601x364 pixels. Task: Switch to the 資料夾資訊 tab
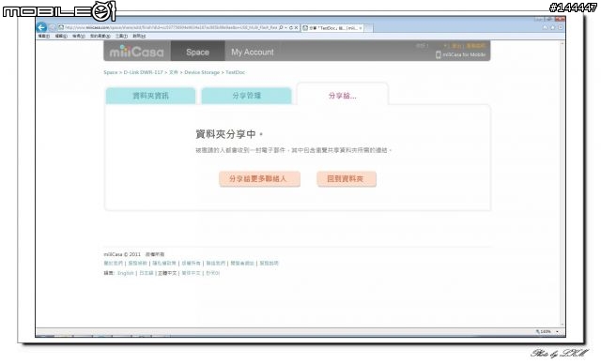click(150, 96)
